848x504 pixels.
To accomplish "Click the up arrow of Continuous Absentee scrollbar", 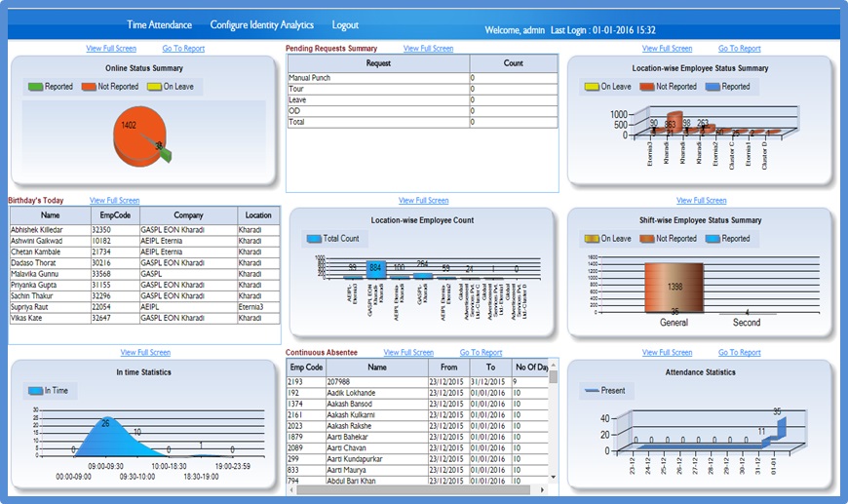I will [554, 364].
